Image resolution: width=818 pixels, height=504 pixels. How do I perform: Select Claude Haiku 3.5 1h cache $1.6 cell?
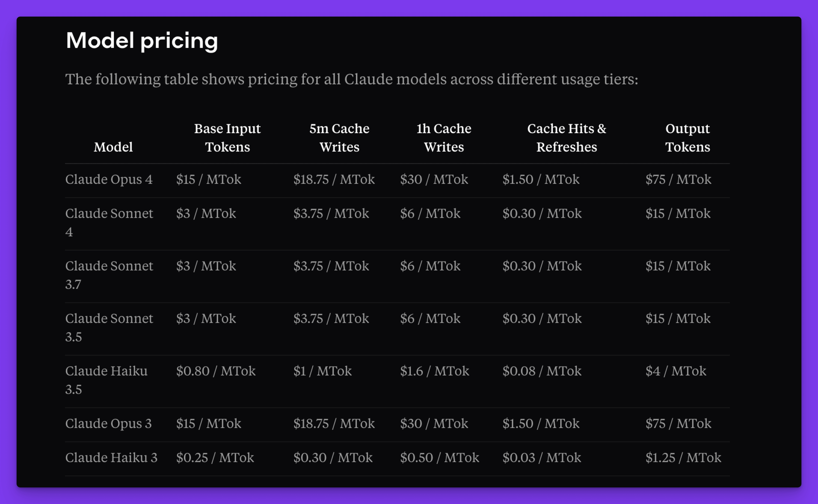435,371
